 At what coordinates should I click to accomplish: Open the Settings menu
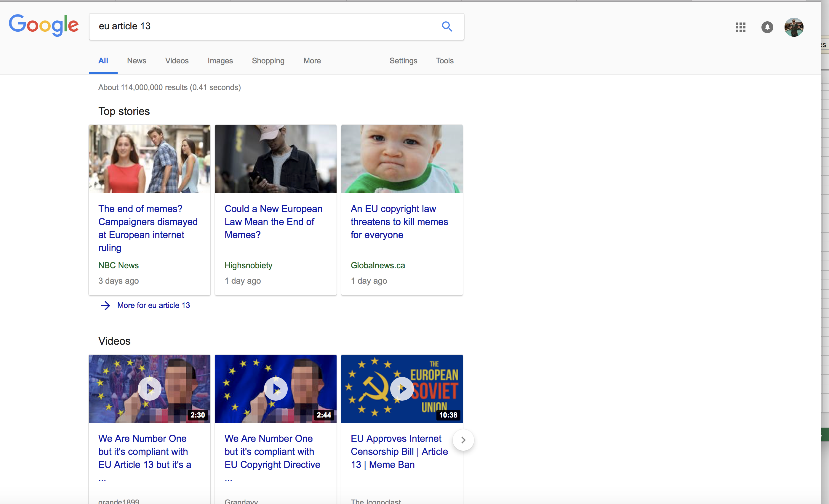pyautogui.click(x=403, y=61)
